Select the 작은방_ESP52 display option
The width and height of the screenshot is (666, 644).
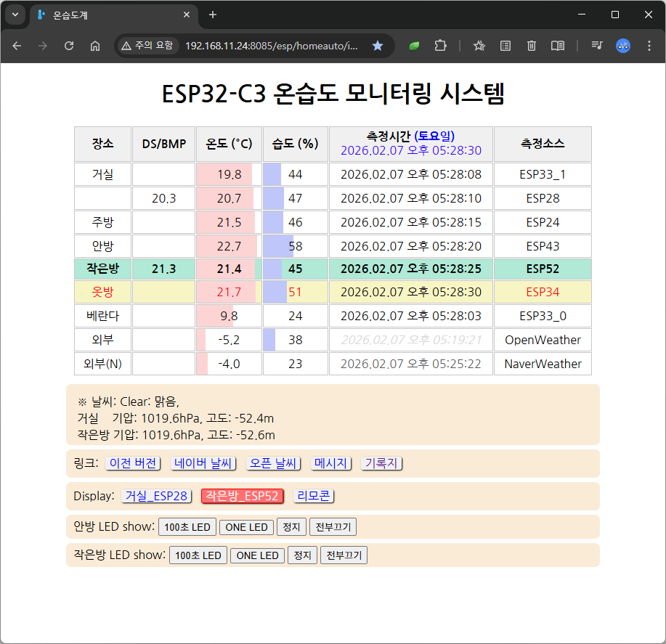pyautogui.click(x=242, y=496)
